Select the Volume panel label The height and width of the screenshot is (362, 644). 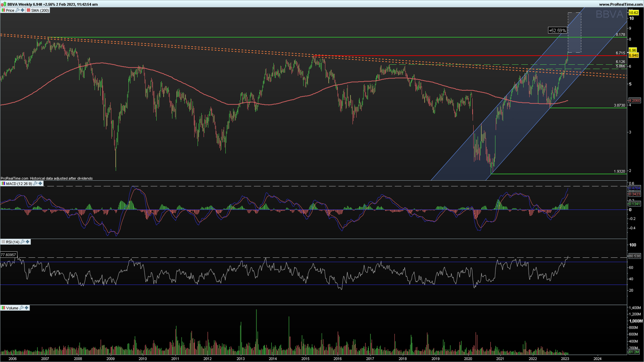pyautogui.click(x=12, y=308)
